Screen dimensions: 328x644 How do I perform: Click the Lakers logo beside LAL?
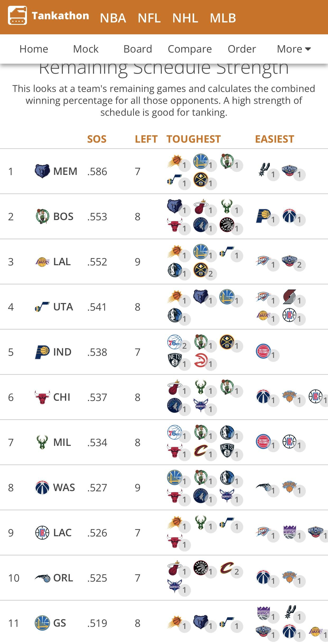coord(42,262)
